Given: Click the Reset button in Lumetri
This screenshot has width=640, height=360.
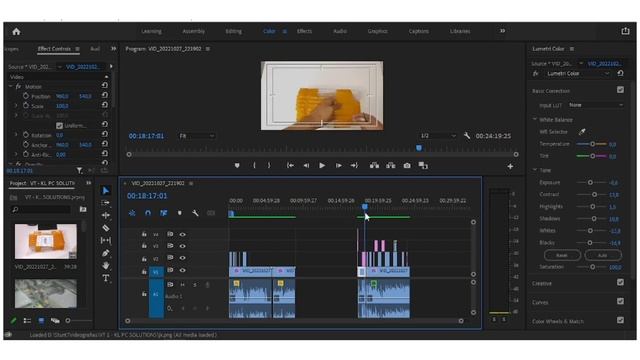Looking at the screenshot, I should click(562, 255).
